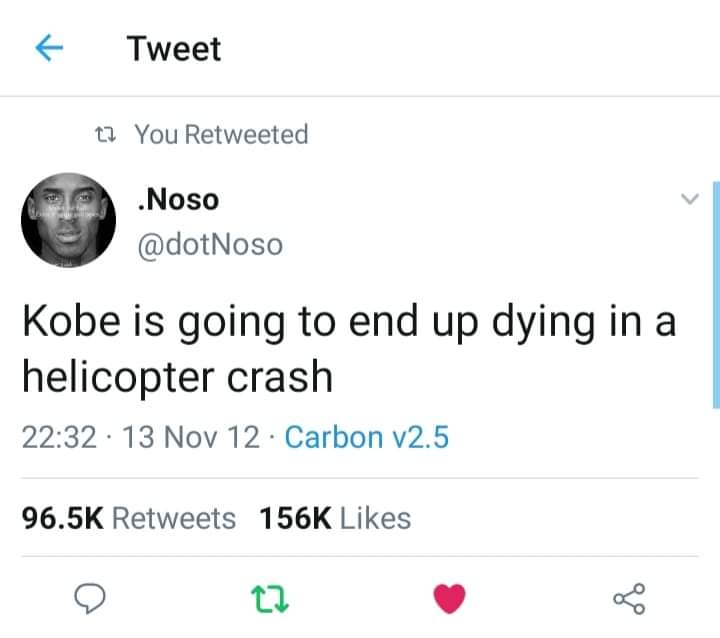Click the word Retweets in the stats row
This screenshot has width=720, height=638.
point(174,519)
